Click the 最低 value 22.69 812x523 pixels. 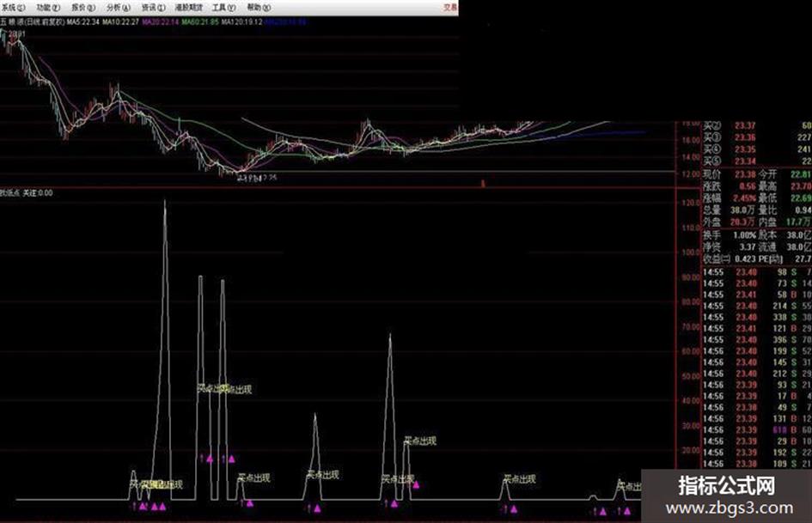[801, 198]
